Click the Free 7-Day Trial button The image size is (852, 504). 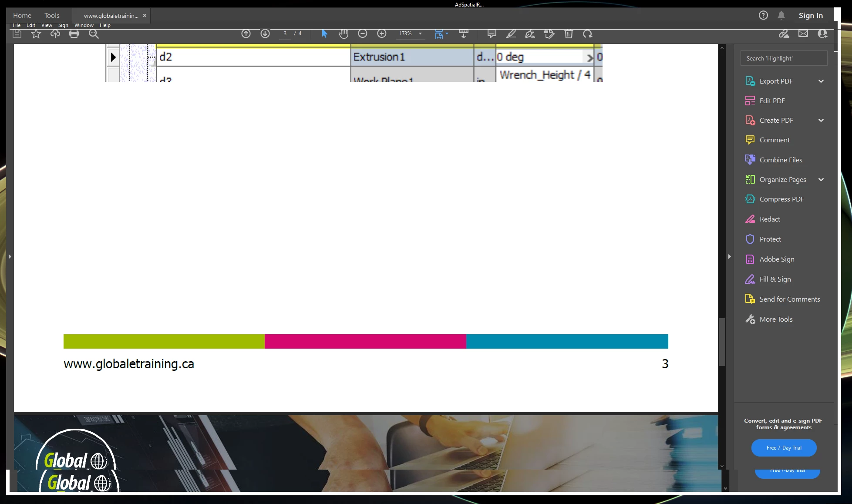(x=784, y=448)
